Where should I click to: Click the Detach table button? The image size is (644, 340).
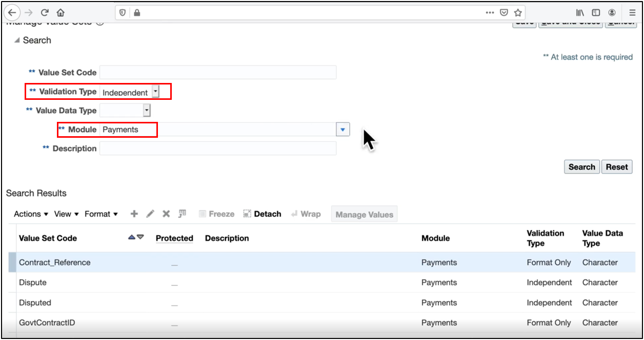click(x=262, y=214)
